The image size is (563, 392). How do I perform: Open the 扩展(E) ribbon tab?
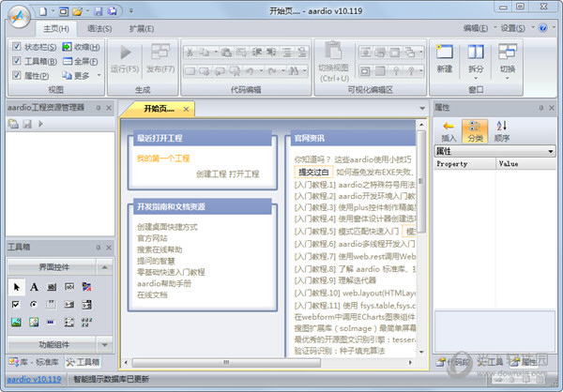point(142,29)
